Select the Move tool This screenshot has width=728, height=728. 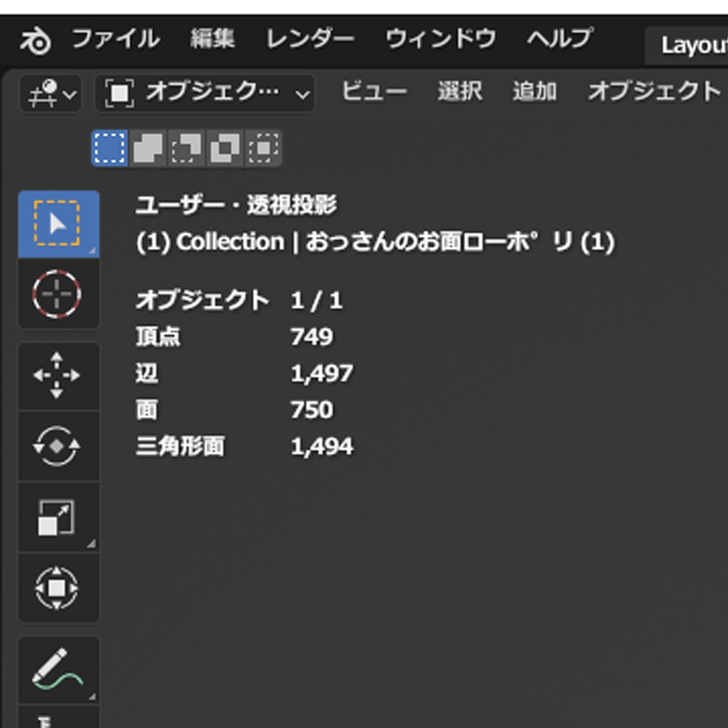(x=58, y=376)
